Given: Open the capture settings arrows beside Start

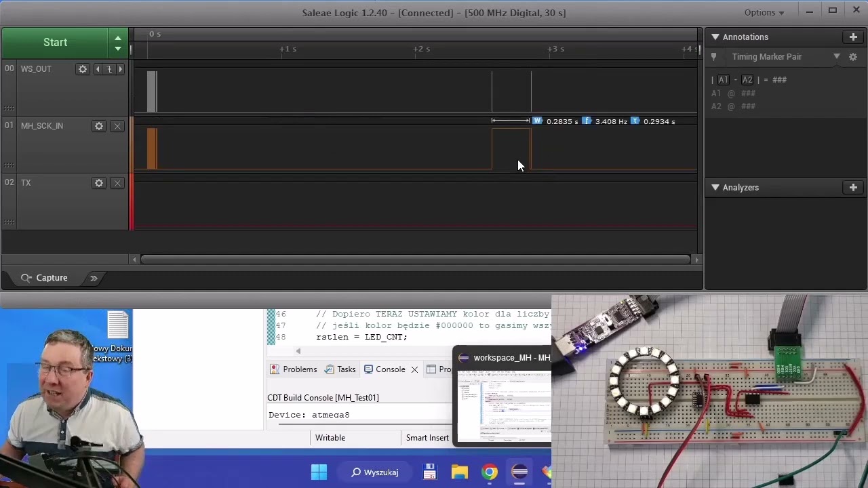Looking at the screenshot, I should [118, 43].
